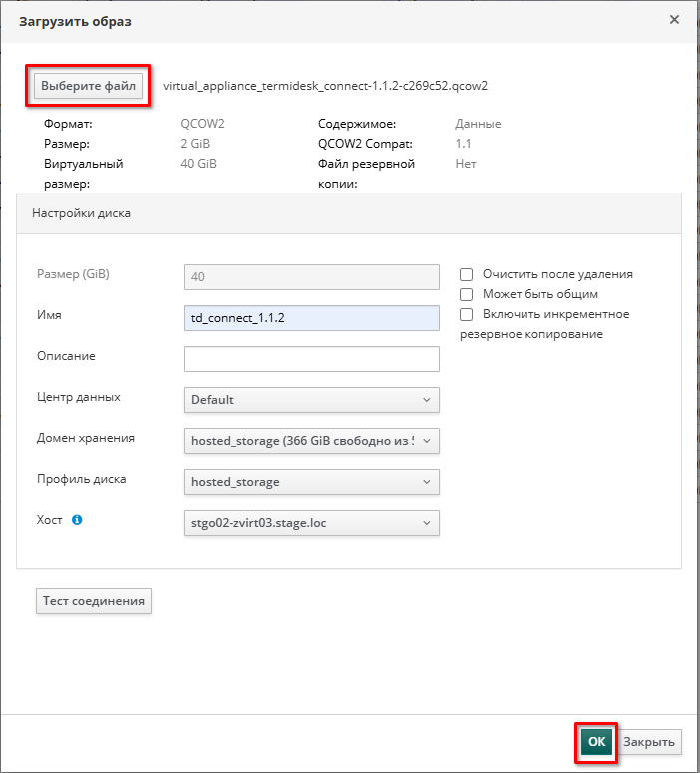Image resolution: width=700 pixels, height=773 pixels.
Task: Confirm upload with the OK button
Action: [596, 741]
